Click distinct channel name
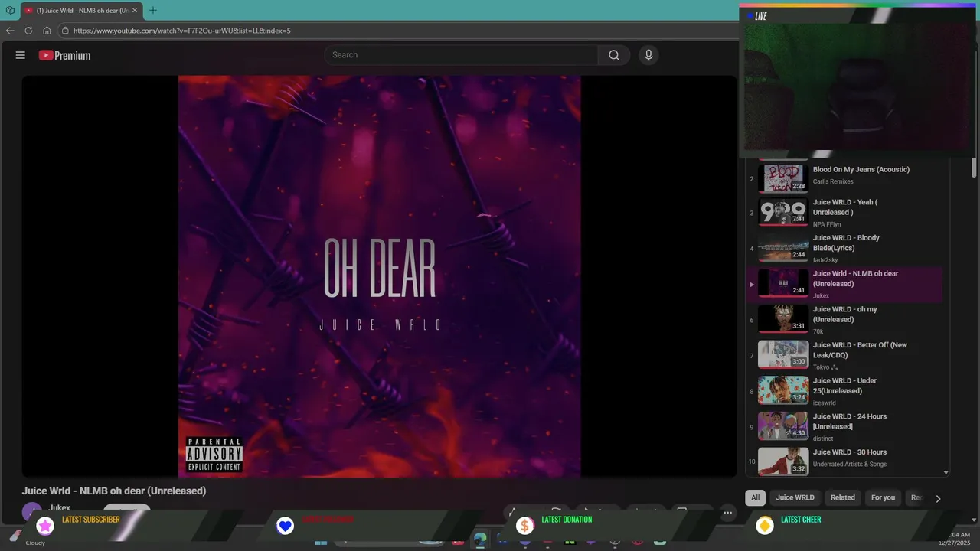Screen dimensions: 980x551 (823, 439)
